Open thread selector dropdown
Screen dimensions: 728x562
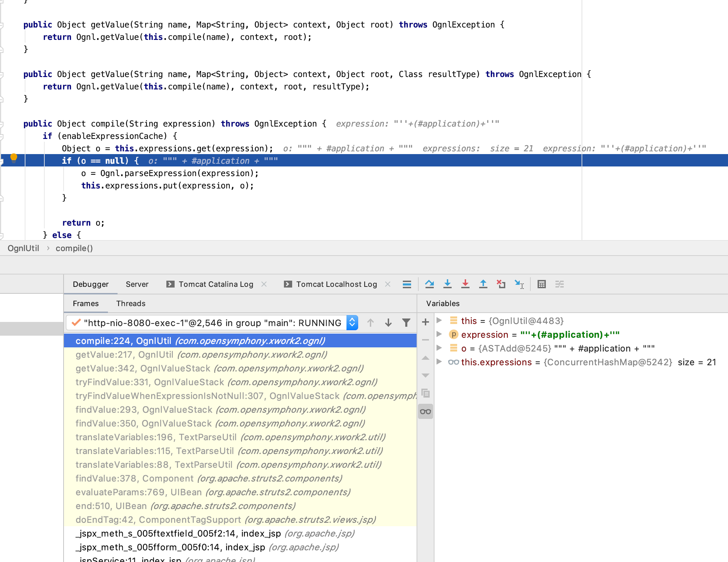tap(352, 323)
